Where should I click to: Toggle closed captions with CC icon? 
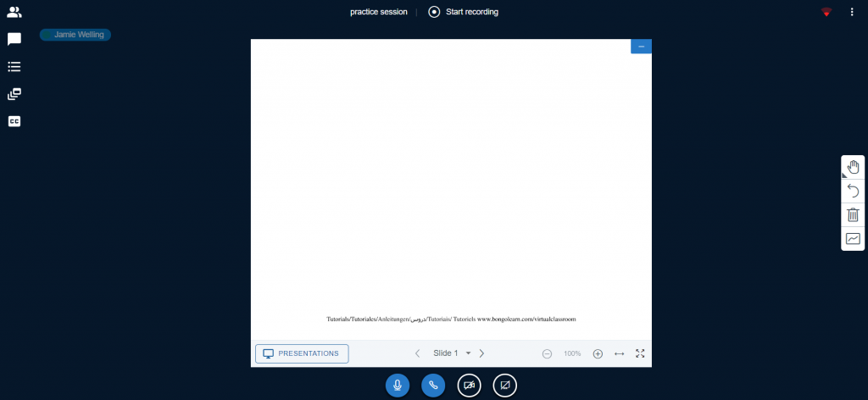(x=14, y=121)
